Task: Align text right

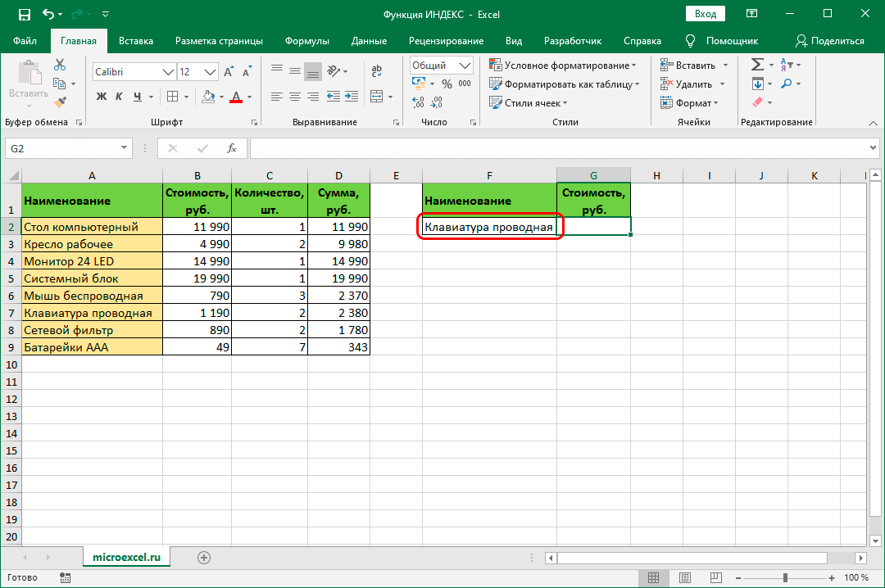Action: [313, 97]
